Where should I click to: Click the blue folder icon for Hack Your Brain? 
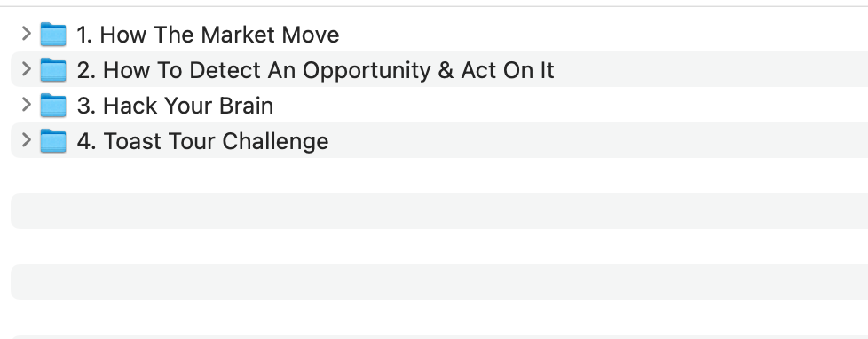[x=53, y=106]
